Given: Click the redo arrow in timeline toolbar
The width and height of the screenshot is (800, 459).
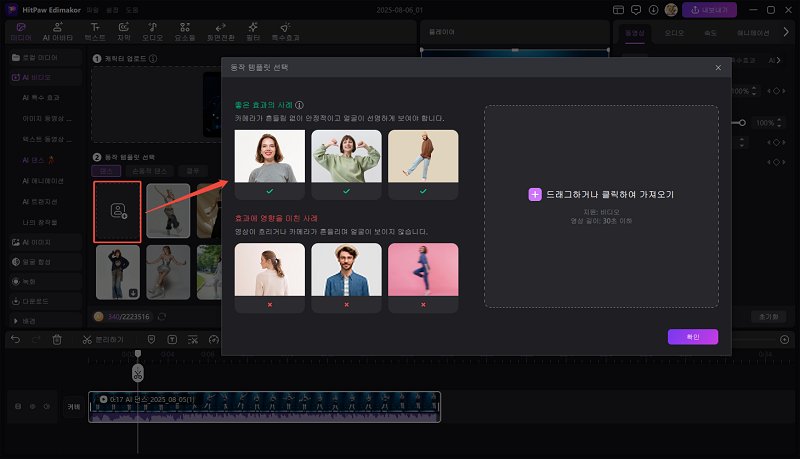Looking at the screenshot, I should 36,339.
